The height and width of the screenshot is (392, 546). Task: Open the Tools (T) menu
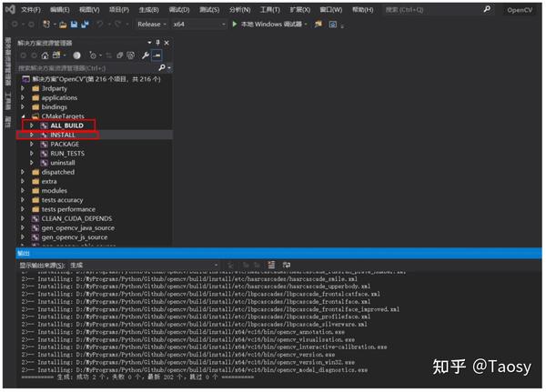click(269, 9)
